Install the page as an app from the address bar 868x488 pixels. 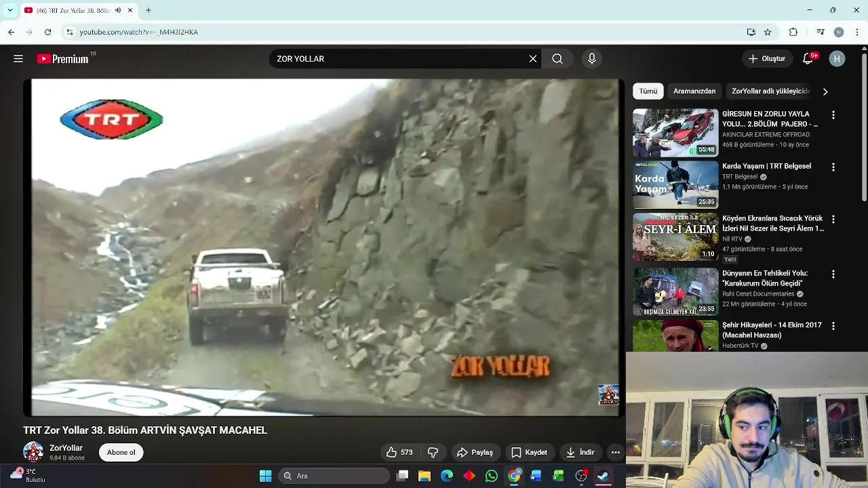click(751, 32)
